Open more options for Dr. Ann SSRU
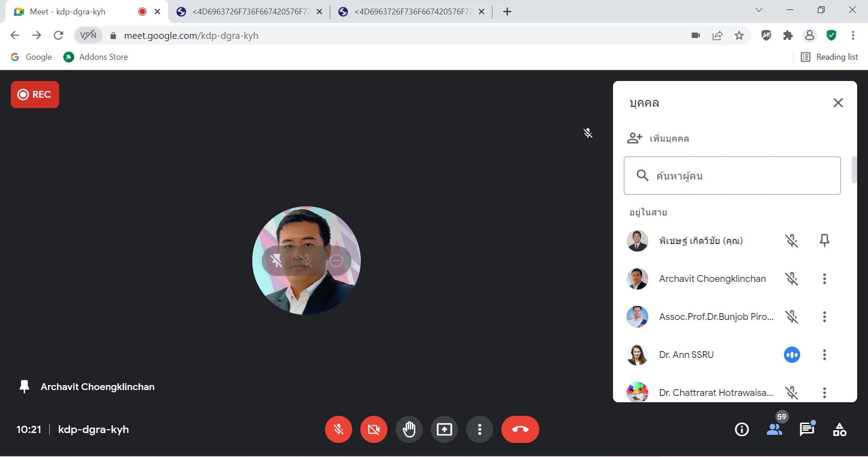Viewport: 868px width, 457px height. (x=824, y=355)
